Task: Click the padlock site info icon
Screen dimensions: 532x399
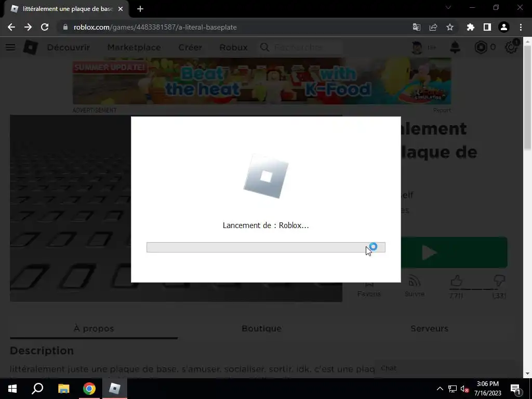Action: 65,27
